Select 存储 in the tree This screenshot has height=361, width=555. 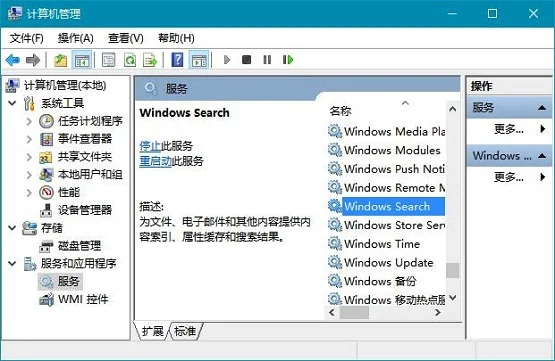click(52, 228)
